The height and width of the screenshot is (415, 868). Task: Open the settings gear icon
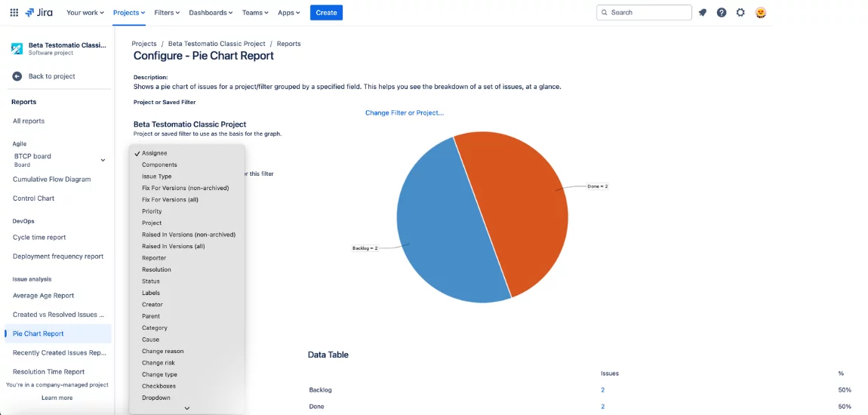coord(740,12)
